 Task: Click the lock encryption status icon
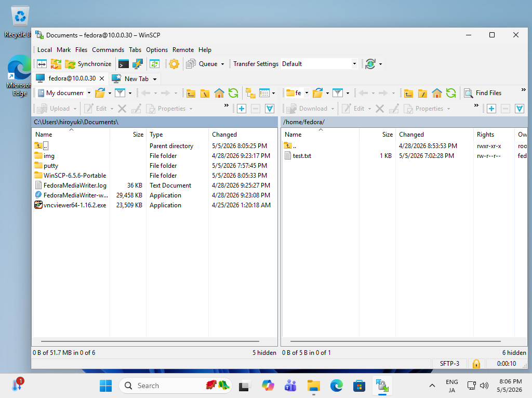[x=476, y=364]
